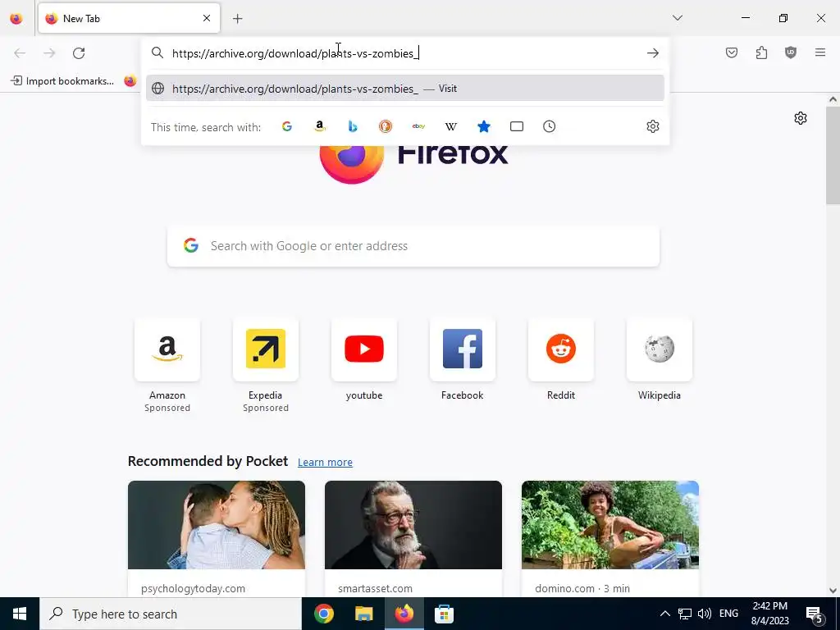Open the domino.com Pocket story image
Image resolution: width=840 pixels, height=630 pixels.
click(x=610, y=525)
